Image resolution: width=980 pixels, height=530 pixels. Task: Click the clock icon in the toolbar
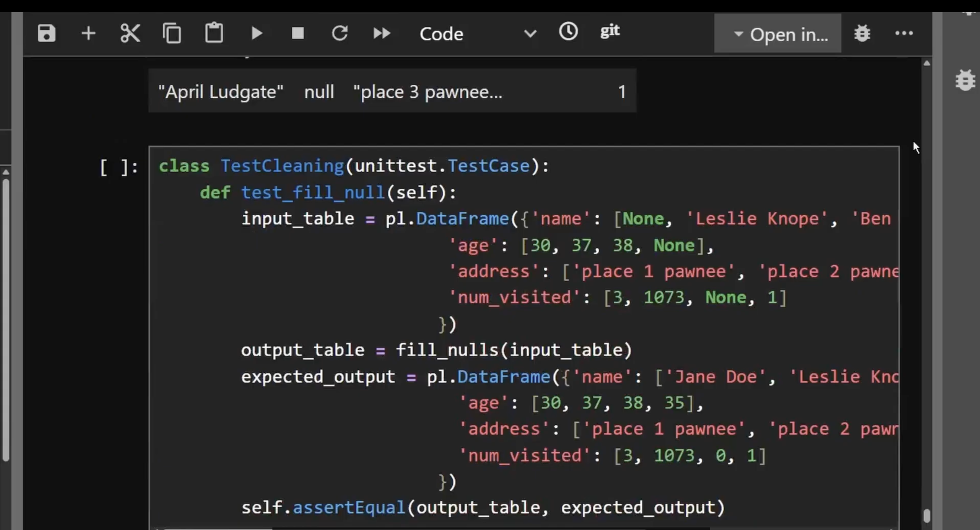[x=568, y=31]
